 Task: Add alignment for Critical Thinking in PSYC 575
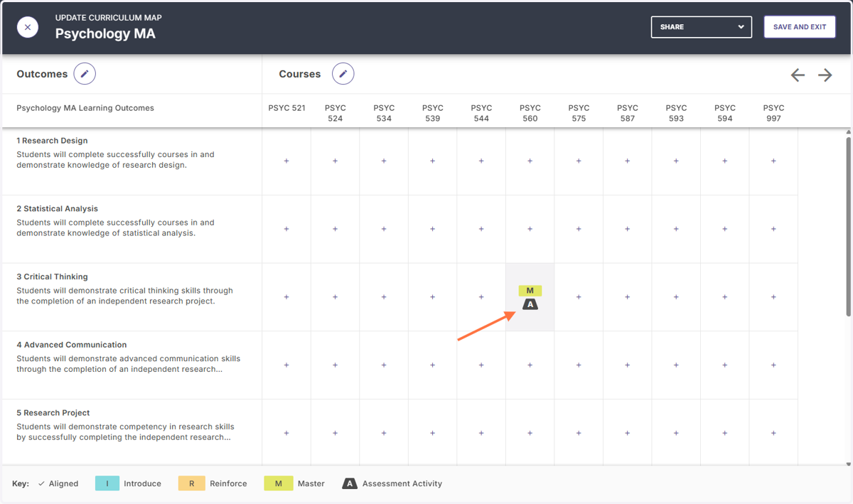pos(579,297)
